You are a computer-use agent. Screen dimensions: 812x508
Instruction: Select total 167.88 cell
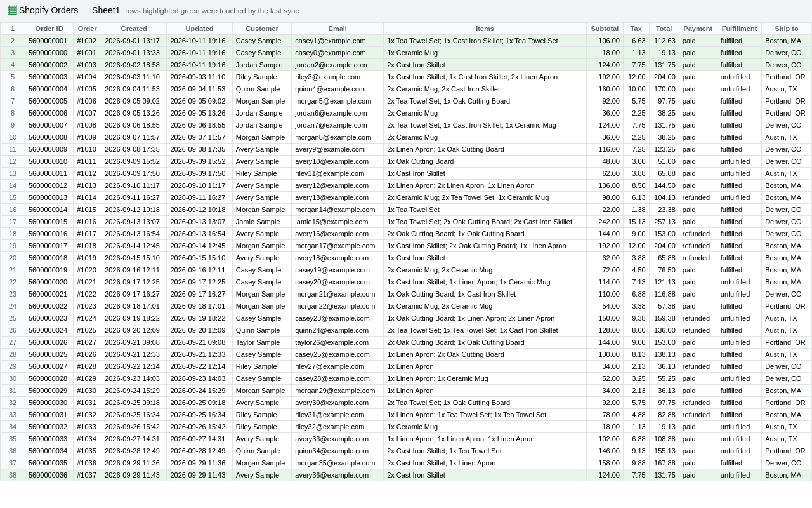pyautogui.click(x=664, y=463)
